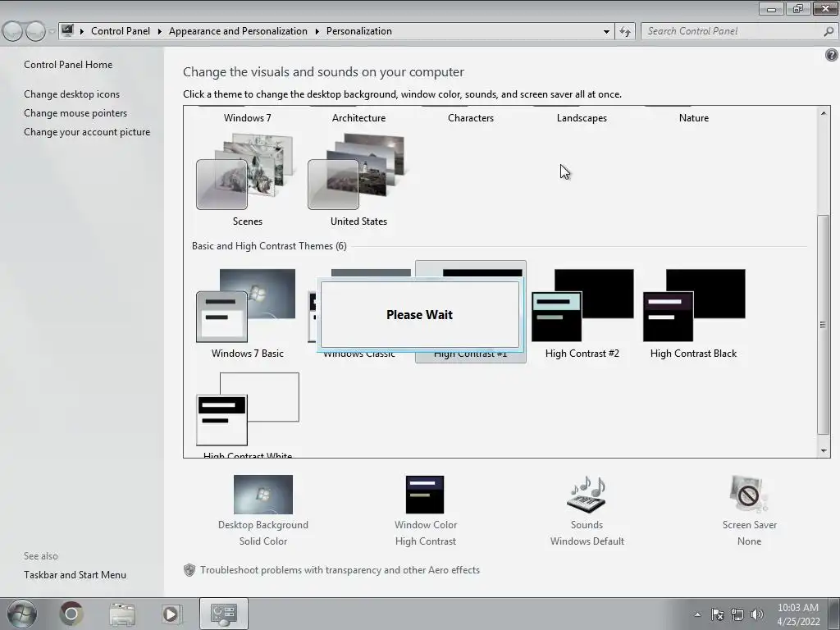840x630 pixels.
Task: Open Screen Saver settings icon
Action: (x=749, y=494)
